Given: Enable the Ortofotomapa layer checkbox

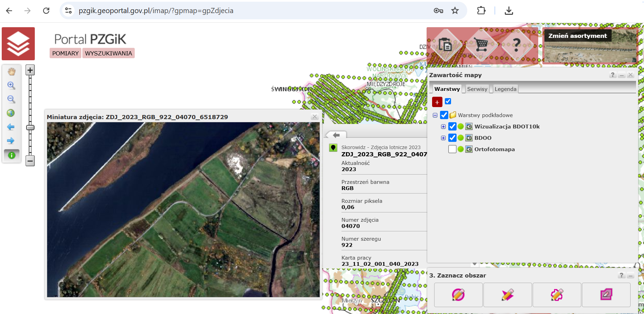Looking at the screenshot, I should [452, 149].
